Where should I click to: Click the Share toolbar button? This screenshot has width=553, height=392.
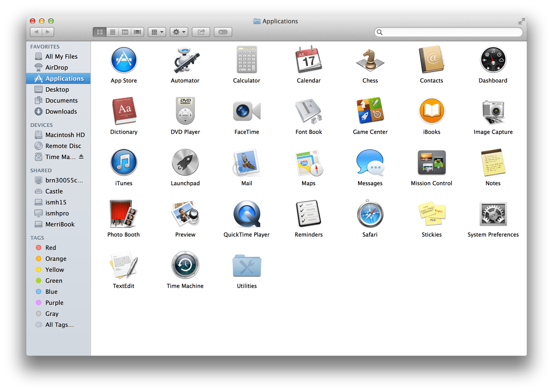pyautogui.click(x=201, y=32)
